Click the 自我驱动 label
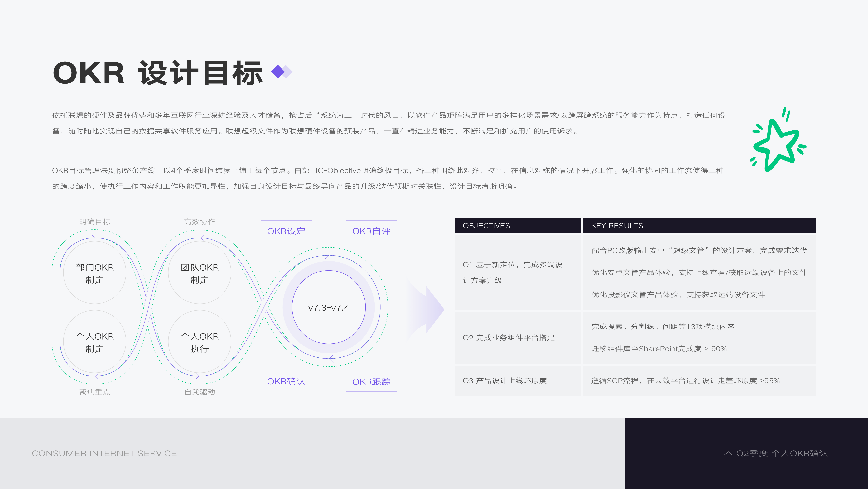 [199, 392]
